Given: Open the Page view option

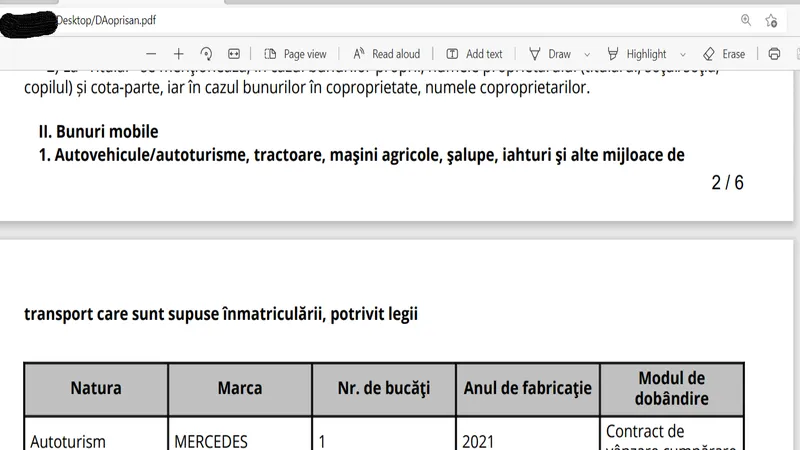Looking at the screenshot, I should (x=295, y=54).
